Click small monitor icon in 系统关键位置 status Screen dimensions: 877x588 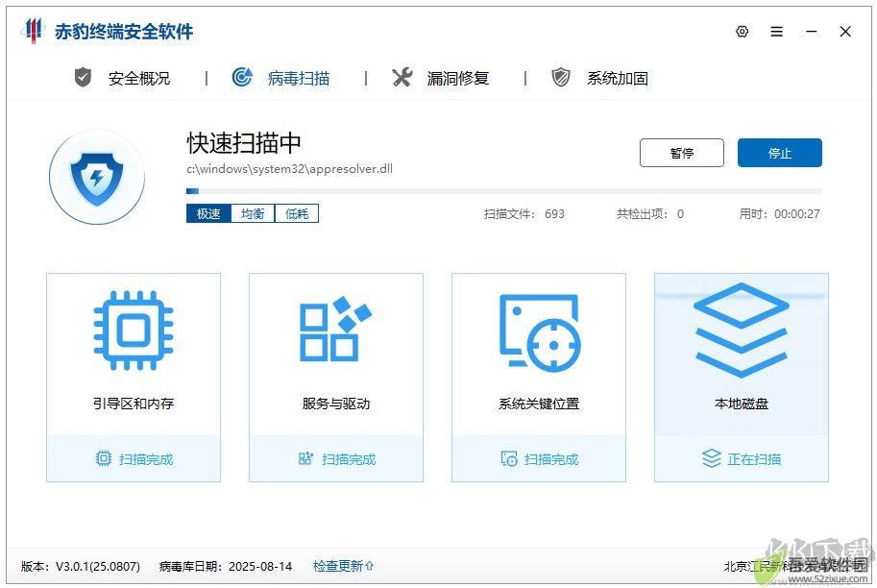[x=509, y=458]
